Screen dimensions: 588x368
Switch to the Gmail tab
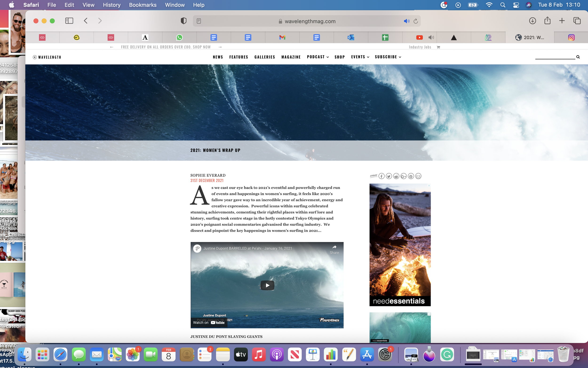point(282,37)
